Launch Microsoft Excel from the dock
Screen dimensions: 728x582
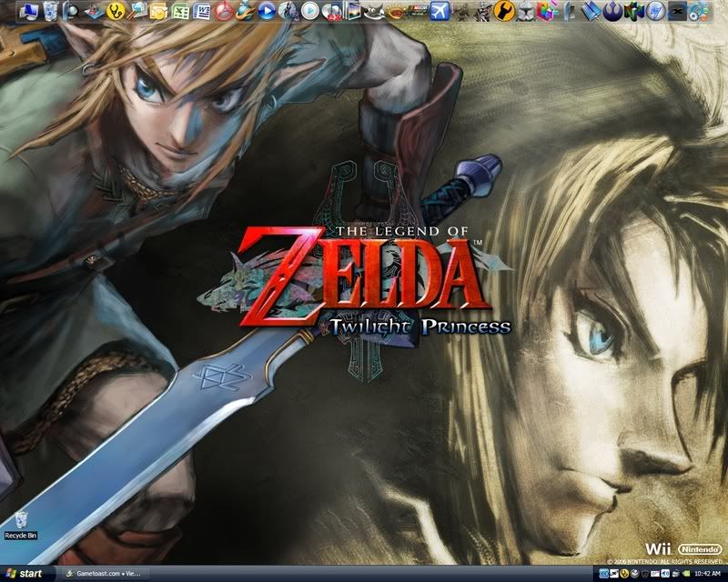point(179,11)
